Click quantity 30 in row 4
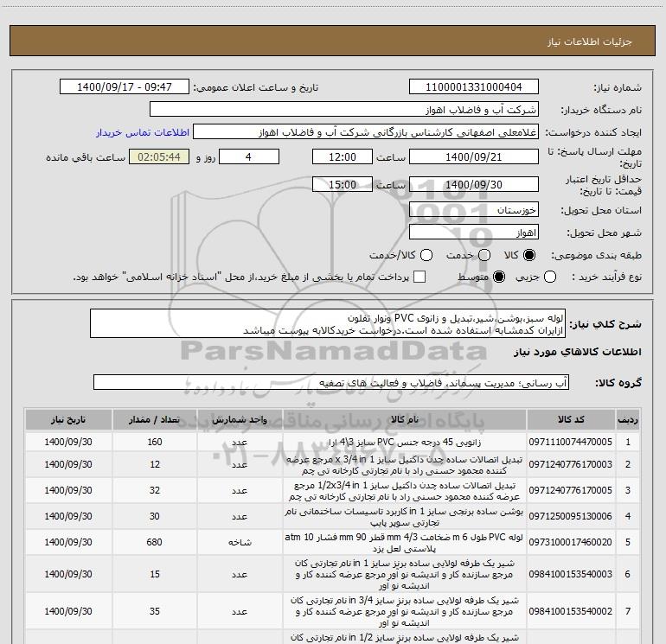 155,517
